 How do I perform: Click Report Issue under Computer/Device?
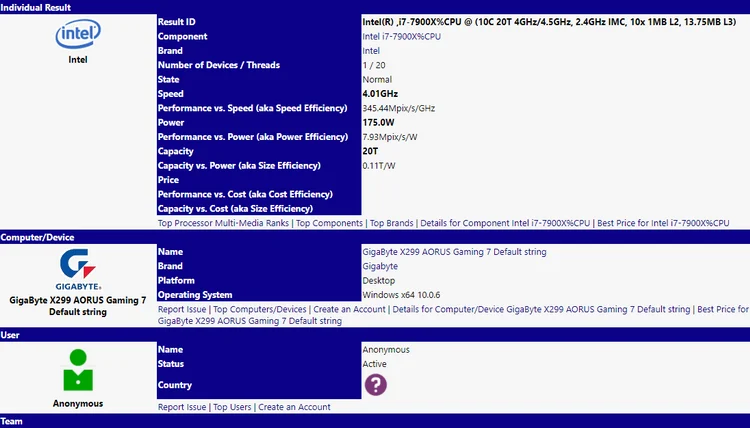click(x=182, y=309)
